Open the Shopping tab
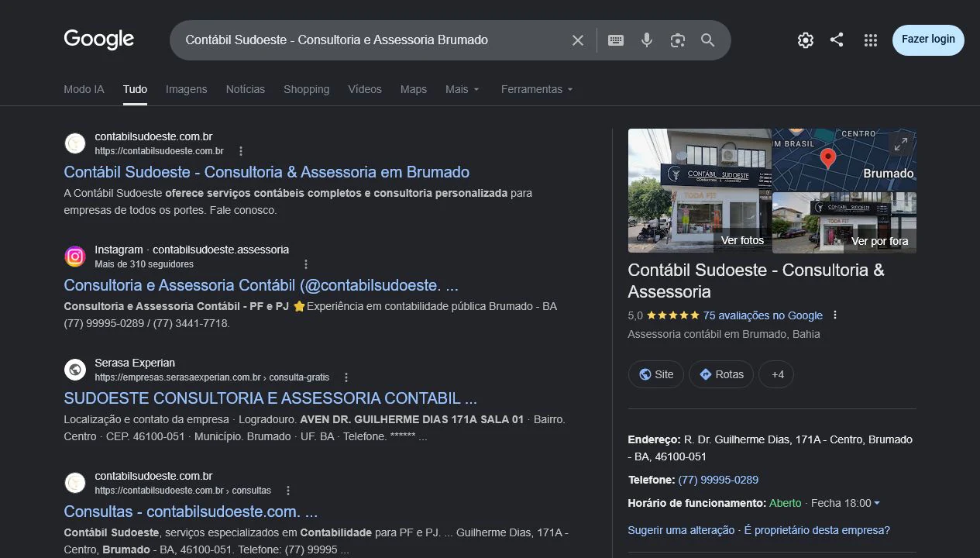Image resolution: width=980 pixels, height=558 pixels. click(306, 89)
